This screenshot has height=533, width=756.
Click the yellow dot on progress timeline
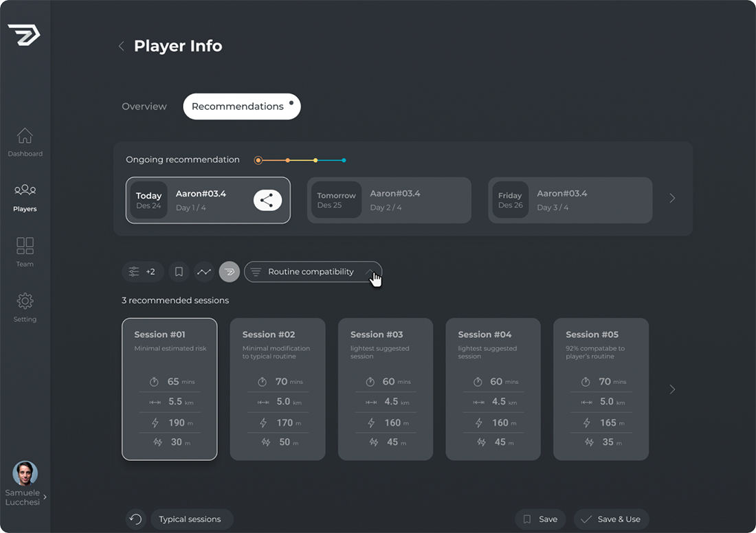[x=315, y=161]
